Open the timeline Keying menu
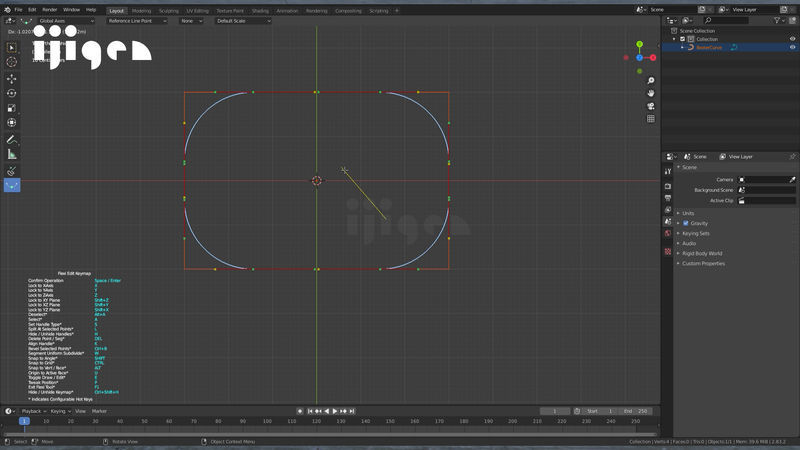 [60, 411]
